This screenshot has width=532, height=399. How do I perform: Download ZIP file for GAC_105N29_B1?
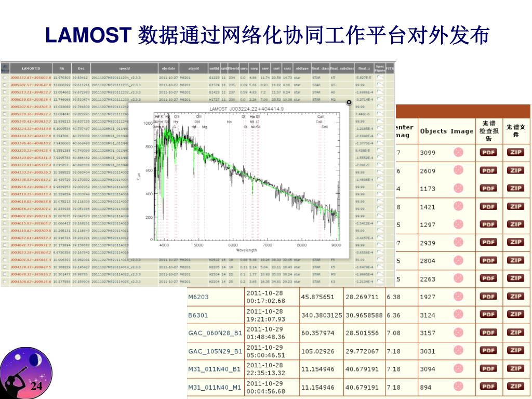515,351
